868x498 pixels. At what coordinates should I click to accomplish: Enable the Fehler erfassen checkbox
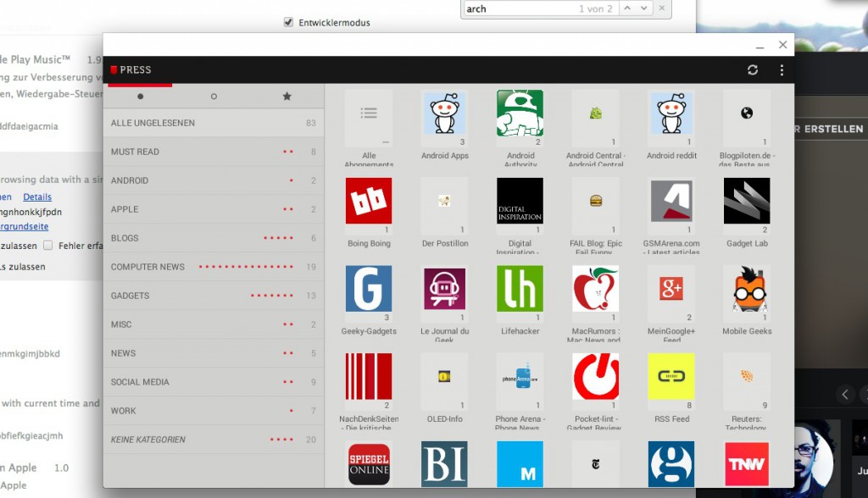[x=48, y=246]
